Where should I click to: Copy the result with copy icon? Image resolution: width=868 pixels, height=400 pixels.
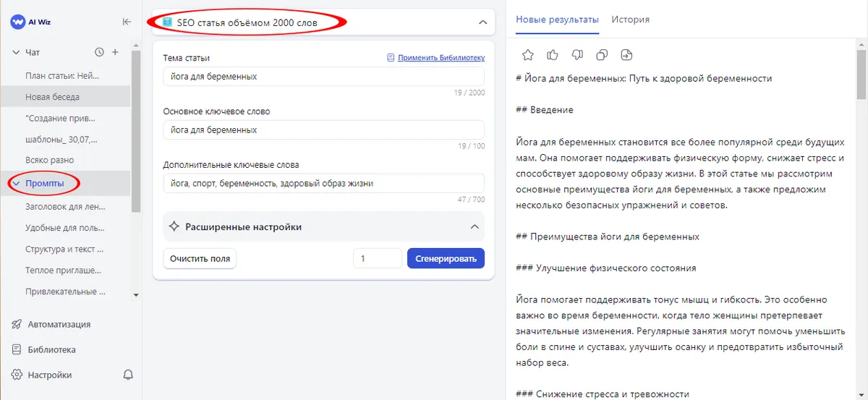coord(602,55)
